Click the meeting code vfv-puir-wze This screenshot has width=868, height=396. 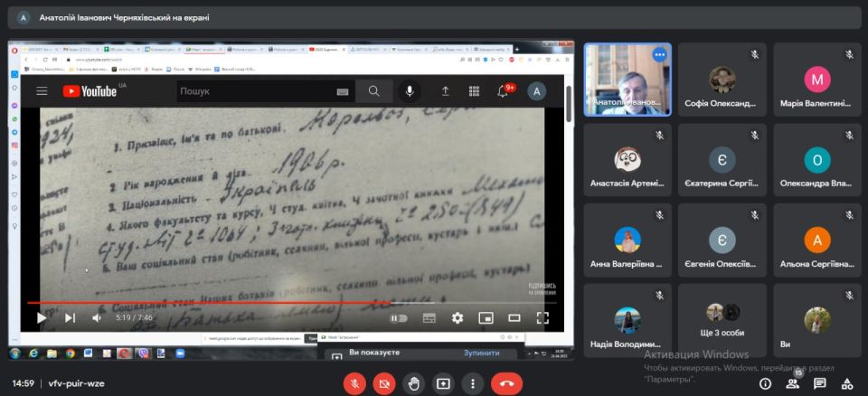76,383
